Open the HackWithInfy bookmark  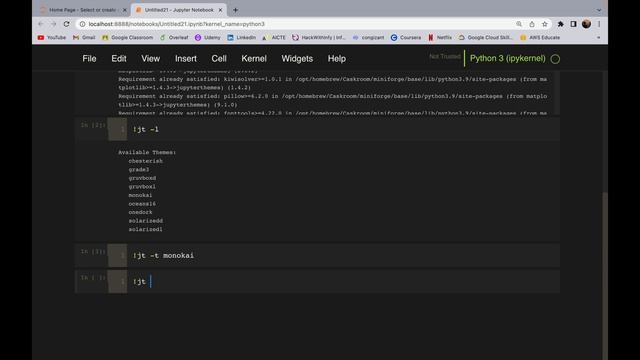(319, 38)
